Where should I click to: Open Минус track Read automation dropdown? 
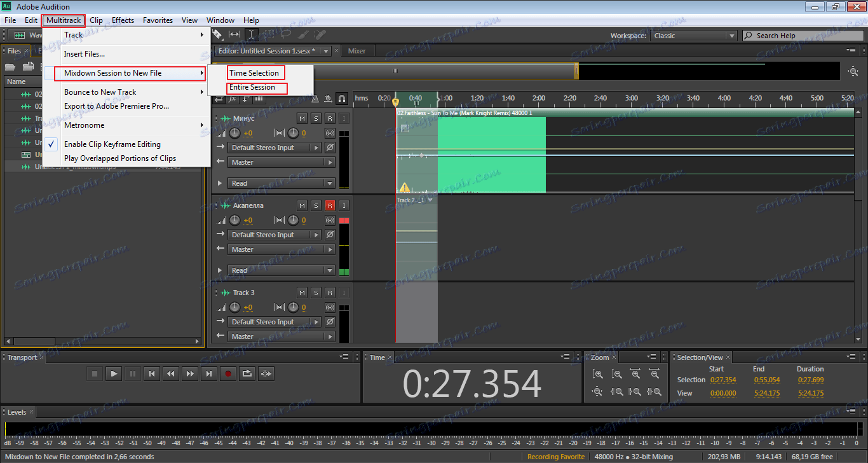coord(281,183)
